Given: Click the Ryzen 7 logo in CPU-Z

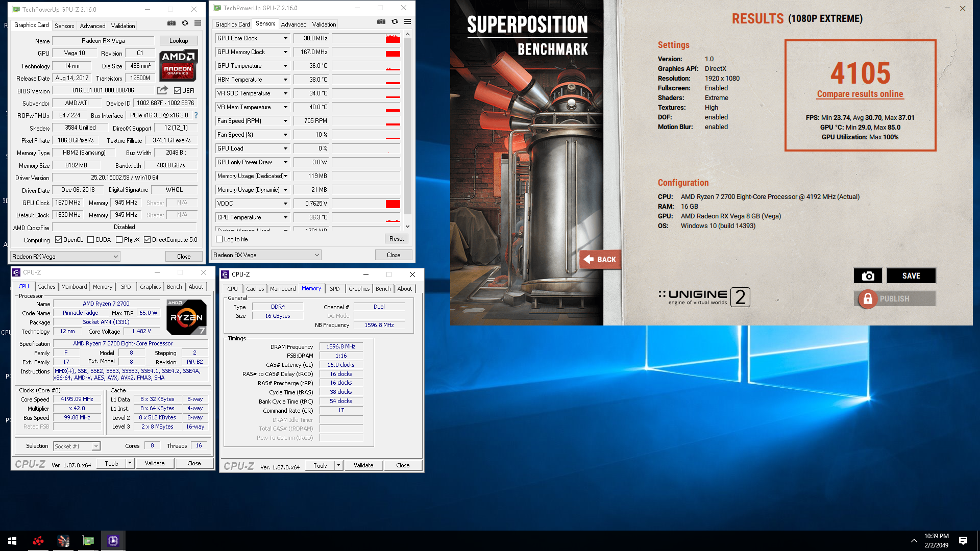Looking at the screenshot, I should 187,317.
